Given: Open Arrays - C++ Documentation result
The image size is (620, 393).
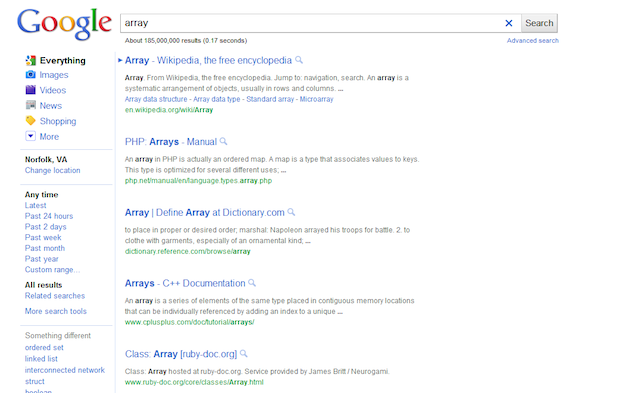Looking at the screenshot, I should 185,283.
